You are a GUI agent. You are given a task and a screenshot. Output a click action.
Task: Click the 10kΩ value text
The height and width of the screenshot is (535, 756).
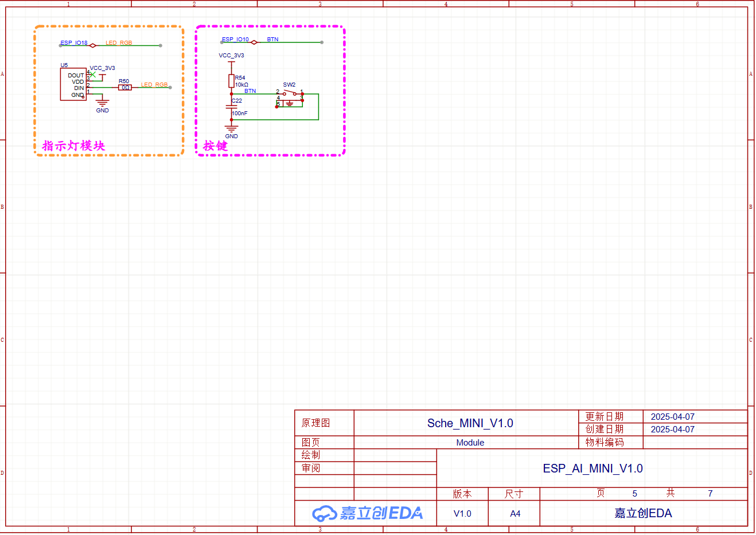241,84
